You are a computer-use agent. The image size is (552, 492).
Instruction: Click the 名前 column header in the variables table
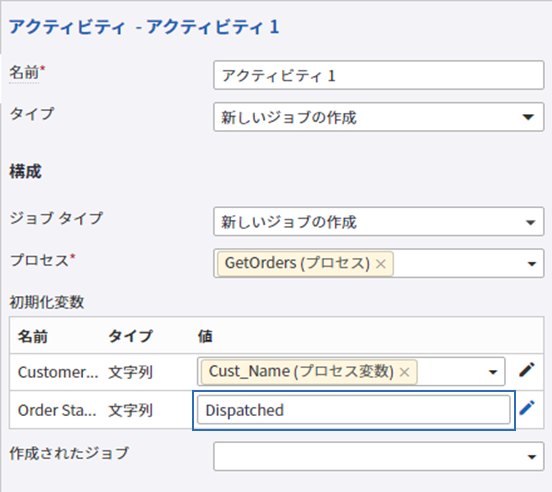pyautogui.click(x=32, y=336)
